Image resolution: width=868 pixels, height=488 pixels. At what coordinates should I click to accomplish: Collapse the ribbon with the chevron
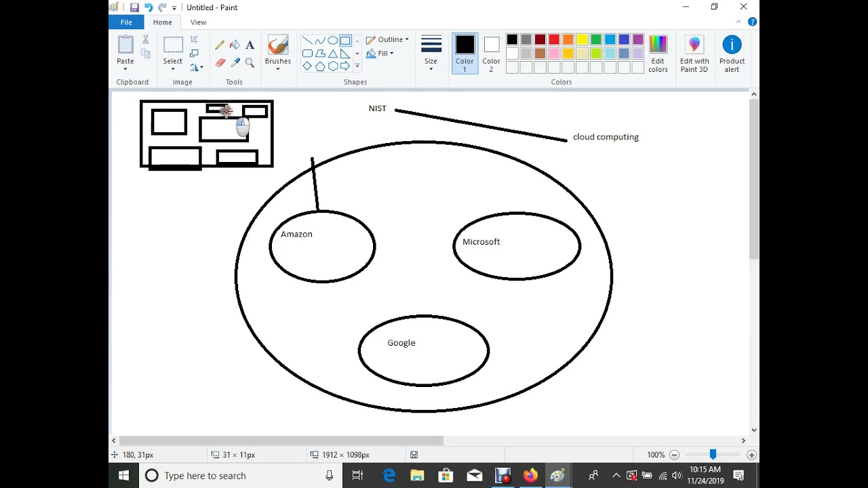[739, 22]
